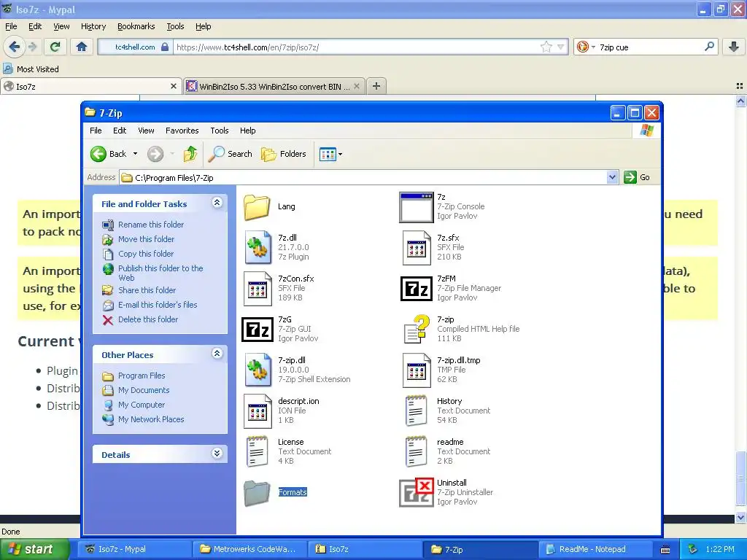Viewport: 747px width, 560px height.
Task: Select the descript.ion file icon
Action: [258, 411]
